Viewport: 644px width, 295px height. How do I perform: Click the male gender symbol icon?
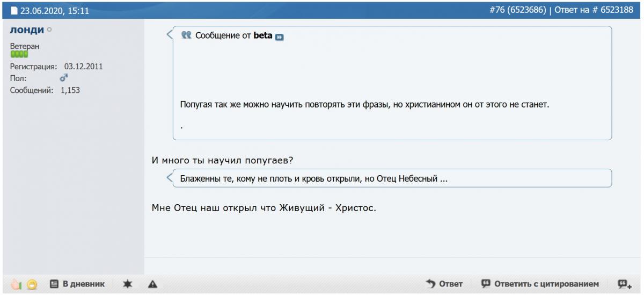tap(64, 78)
